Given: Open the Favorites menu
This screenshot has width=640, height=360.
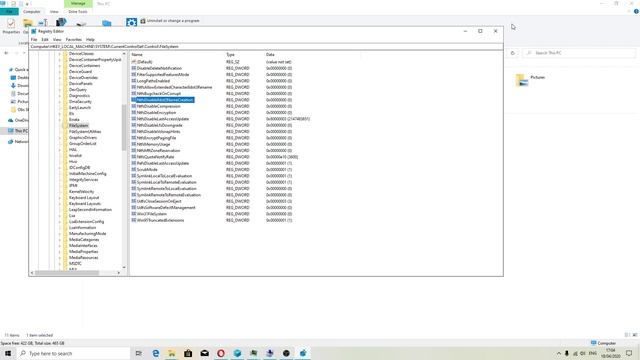Looking at the screenshot, I should 73,40.
